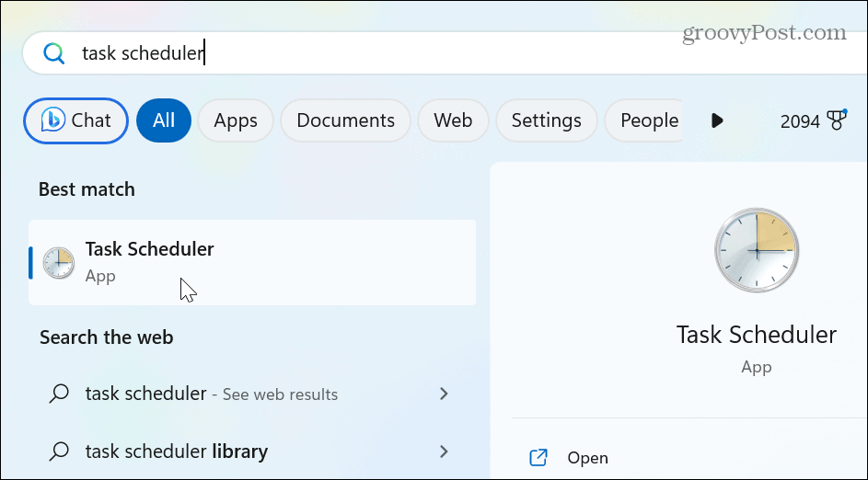The width and height of the screenshot is (868, 480).
Task: Open Bing Chat button
Action: click(x=75, y=120)
